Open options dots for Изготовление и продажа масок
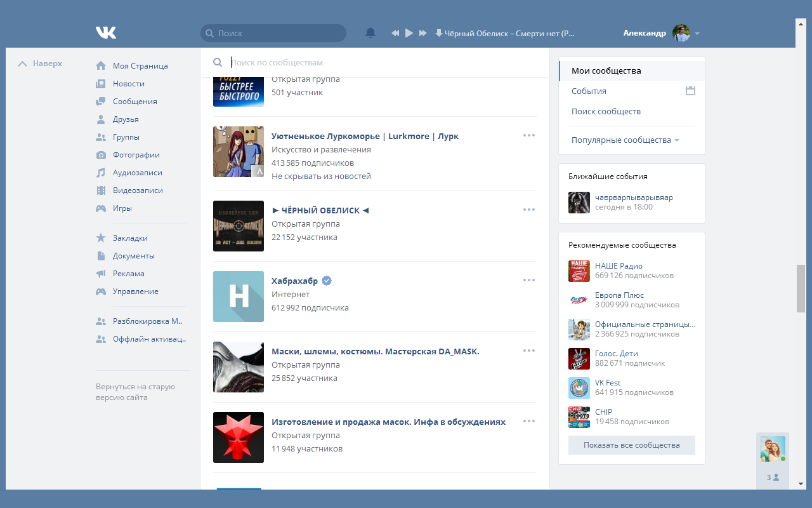Viewport: 812px width, 508px height. pyautogui.click(x=529, y=421)
